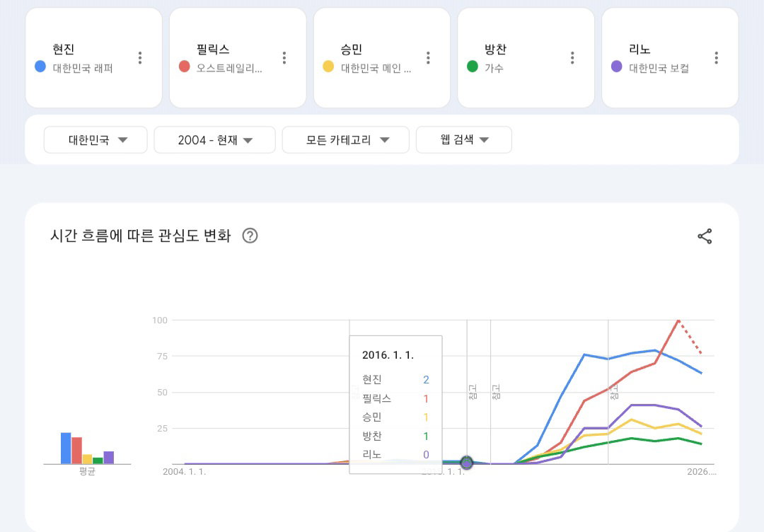Screen dimensions: 764x532
Task: Select the 현진 search term card
Action: point(93,58)
